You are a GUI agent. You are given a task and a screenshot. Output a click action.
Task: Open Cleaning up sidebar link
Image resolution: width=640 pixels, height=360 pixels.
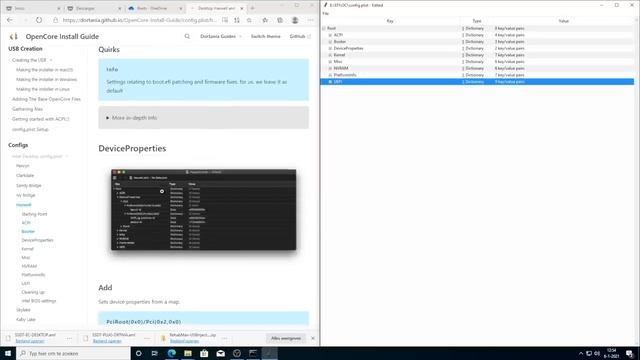pos(33,292)
